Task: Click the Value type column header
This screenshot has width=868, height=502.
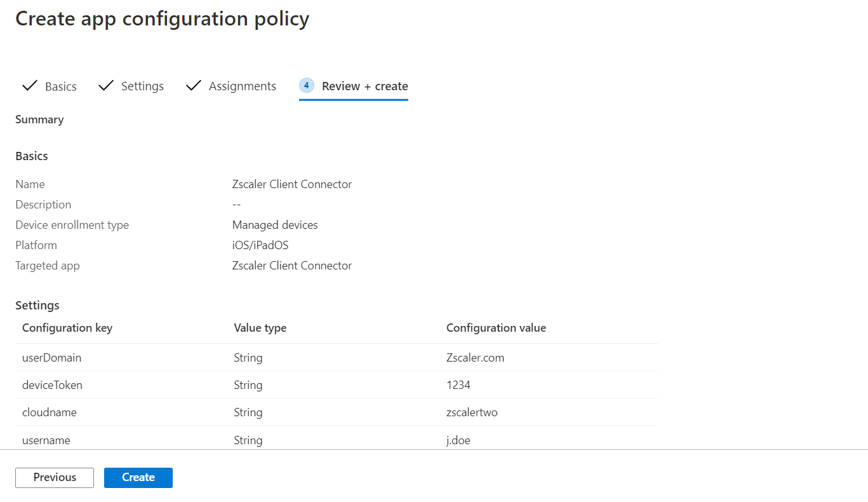Action: point(260,327)
